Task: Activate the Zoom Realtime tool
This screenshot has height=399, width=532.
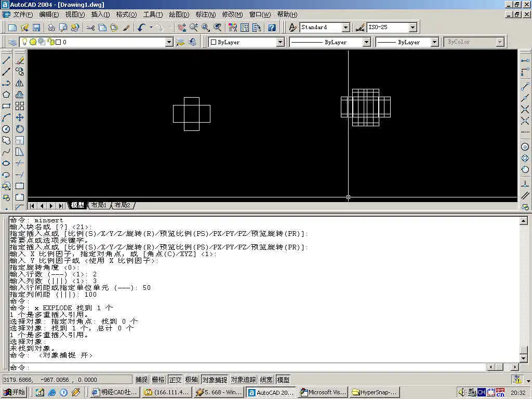Action: coord(194,28)
